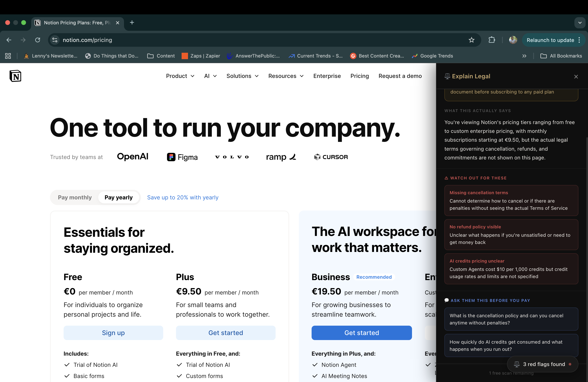Open the AI credits pricing unclear warning
The height and width of the screenshot is (382, 588).
tap(511, 269)
